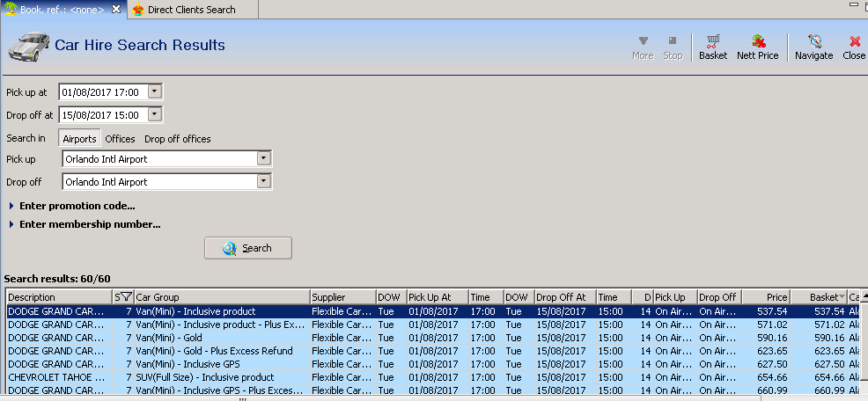This screenshot has height=401, width=868.
Task: Click the S filter column header
Action: tap(123, 297)
